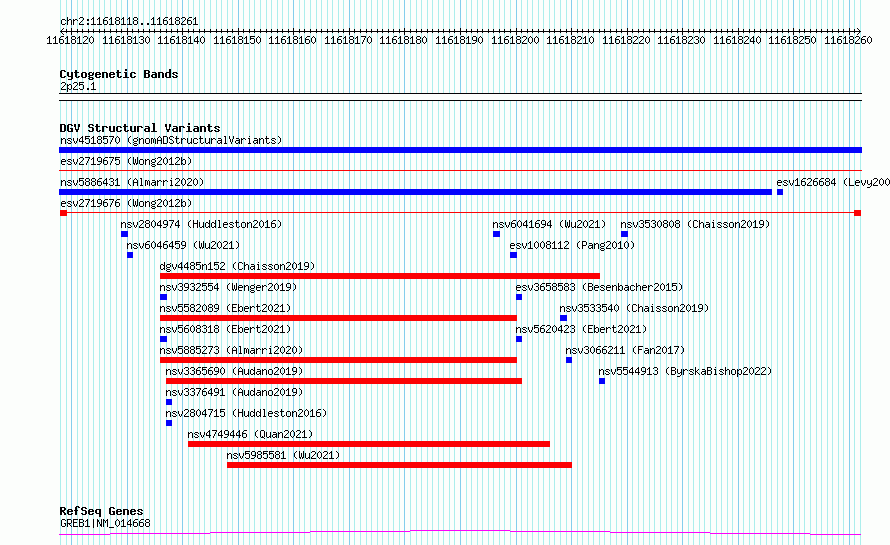Open nsv5620423 (Ebert2021) label
Image resolution: width=890 pixels, height=545 pixels.
pyautogui.click(x=581, y=329)
